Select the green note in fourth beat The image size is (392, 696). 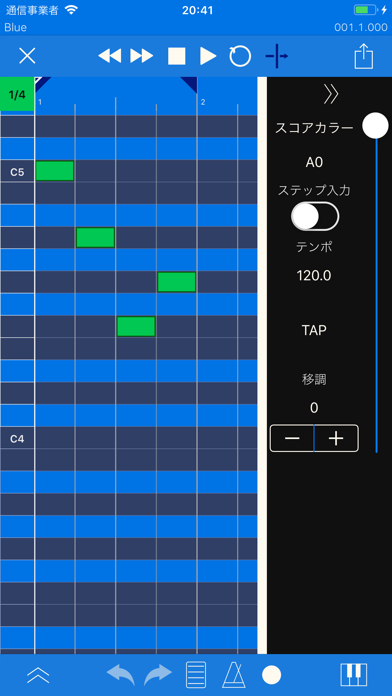coord(177,282)
